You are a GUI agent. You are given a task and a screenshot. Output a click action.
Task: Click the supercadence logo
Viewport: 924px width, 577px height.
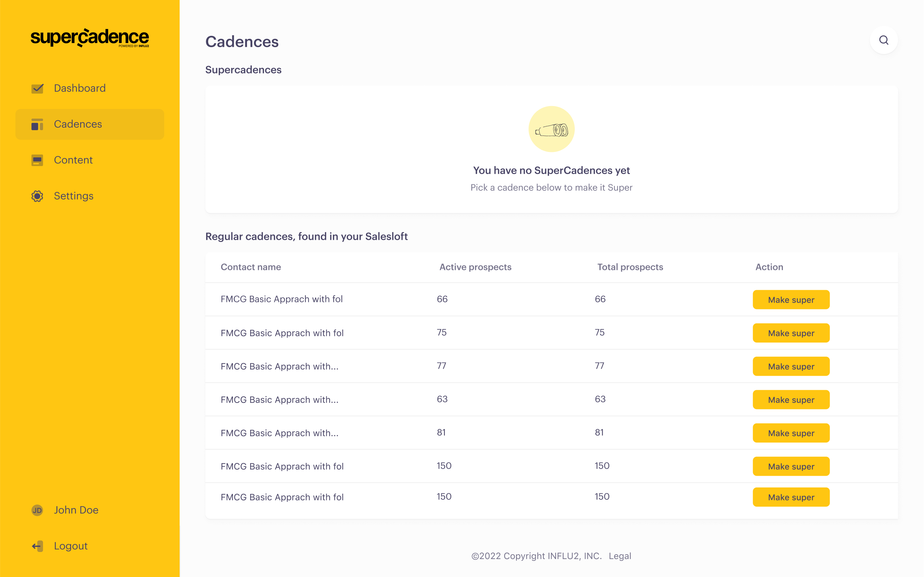(90, 38)
